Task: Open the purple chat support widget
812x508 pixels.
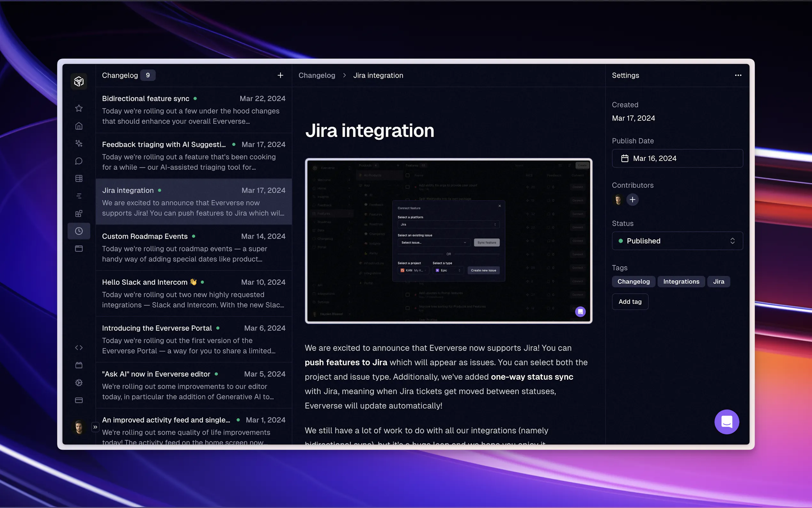Action: point(726,422)
